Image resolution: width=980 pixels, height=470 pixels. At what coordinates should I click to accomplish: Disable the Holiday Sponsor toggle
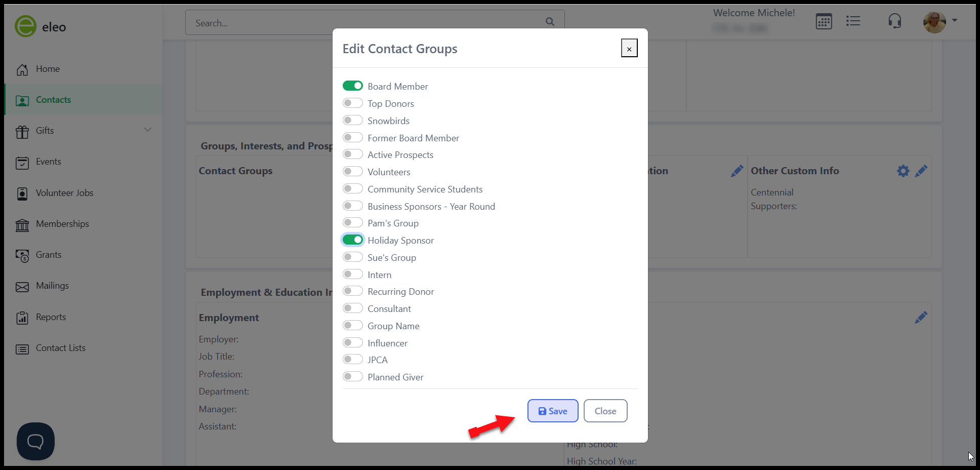tap(353, 240)
